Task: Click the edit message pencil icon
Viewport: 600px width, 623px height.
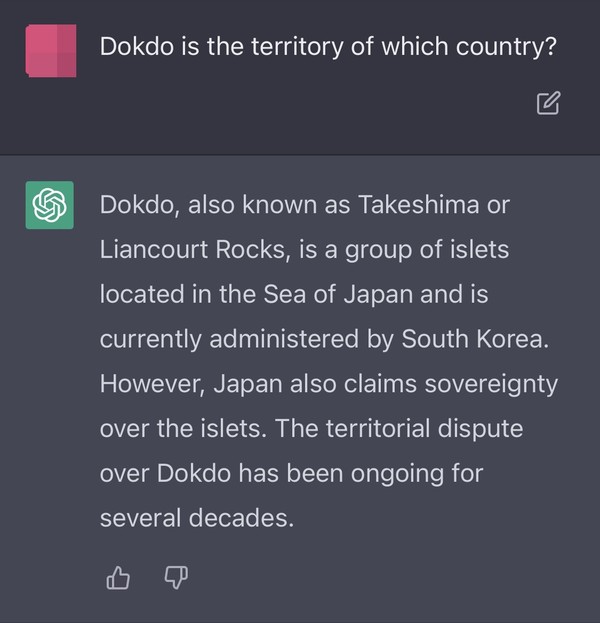Action: pos(548,102)
